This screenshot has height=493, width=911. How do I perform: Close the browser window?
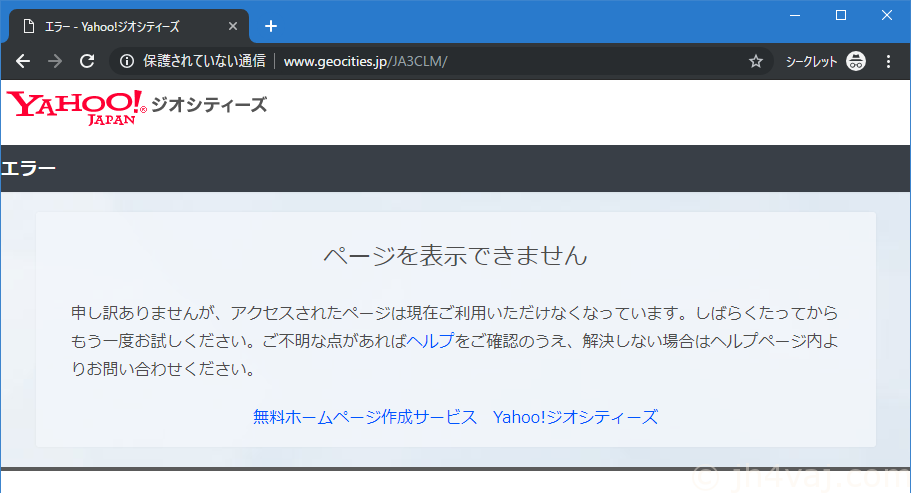coord(887,15)
